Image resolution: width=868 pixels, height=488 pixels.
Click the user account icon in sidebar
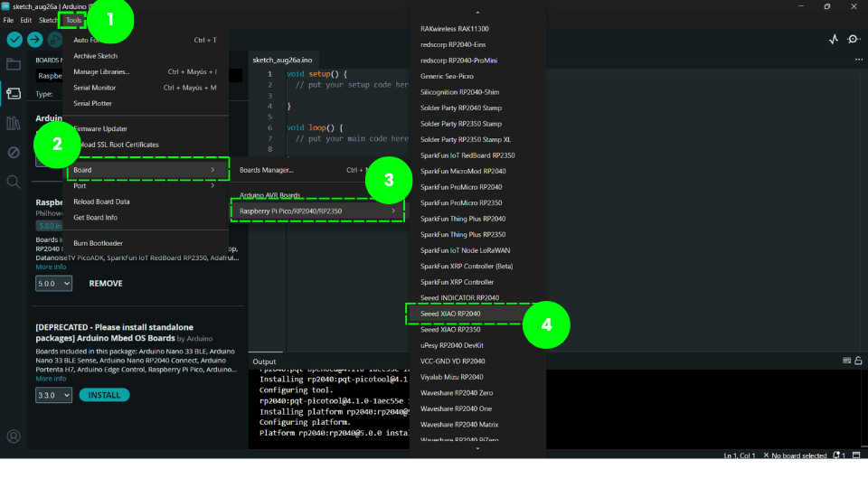click(x=14, y=436)
